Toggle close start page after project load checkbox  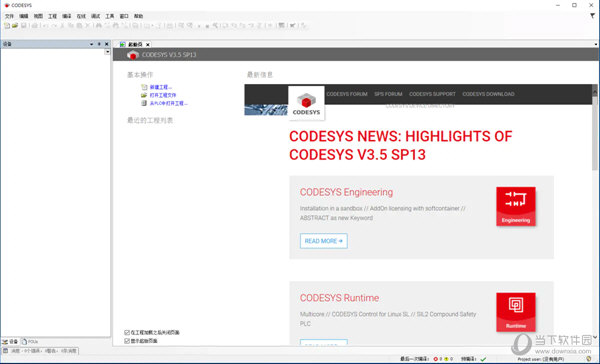point(127,333)
